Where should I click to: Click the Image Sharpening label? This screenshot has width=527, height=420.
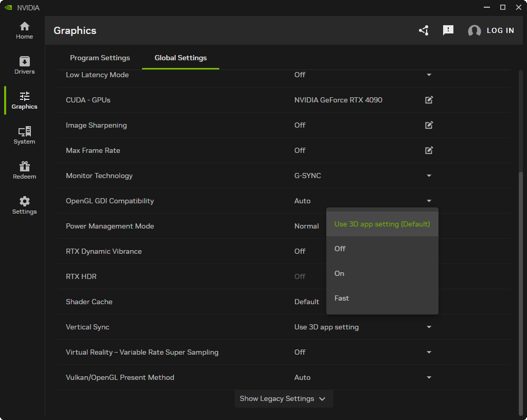tap(96, 125)
